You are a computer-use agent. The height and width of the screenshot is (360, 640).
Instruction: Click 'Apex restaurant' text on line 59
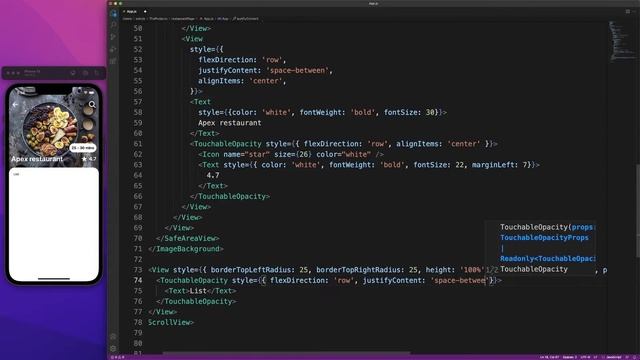[230, 123]
